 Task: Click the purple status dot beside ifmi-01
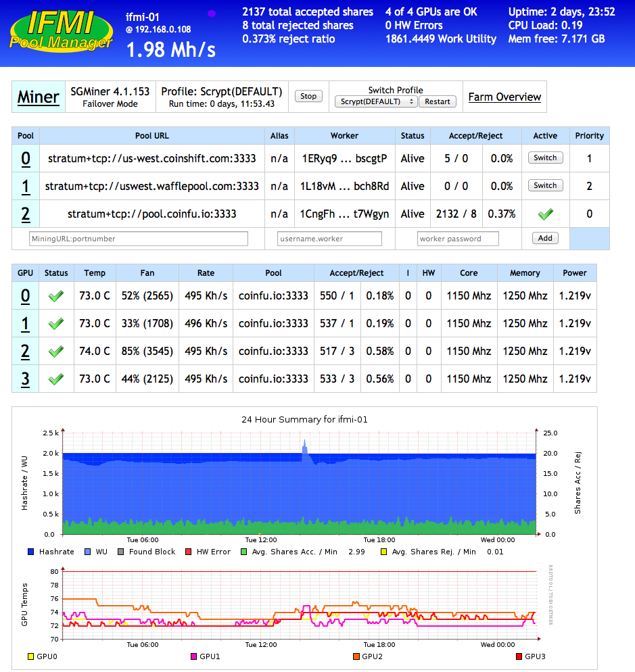[x=212, y=14]
